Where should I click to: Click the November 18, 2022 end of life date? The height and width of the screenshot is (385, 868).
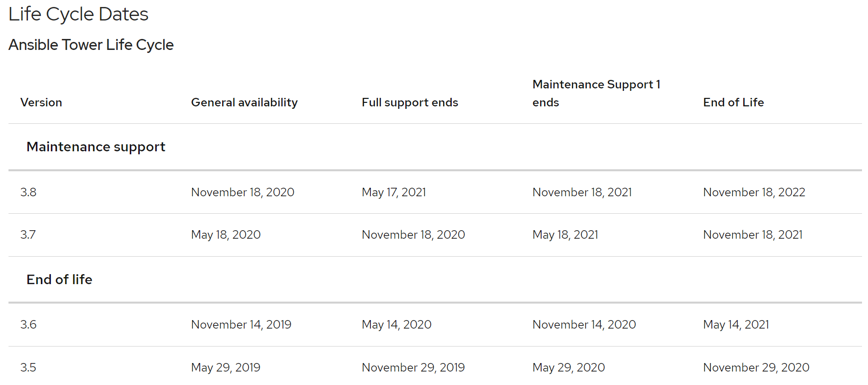754,192
